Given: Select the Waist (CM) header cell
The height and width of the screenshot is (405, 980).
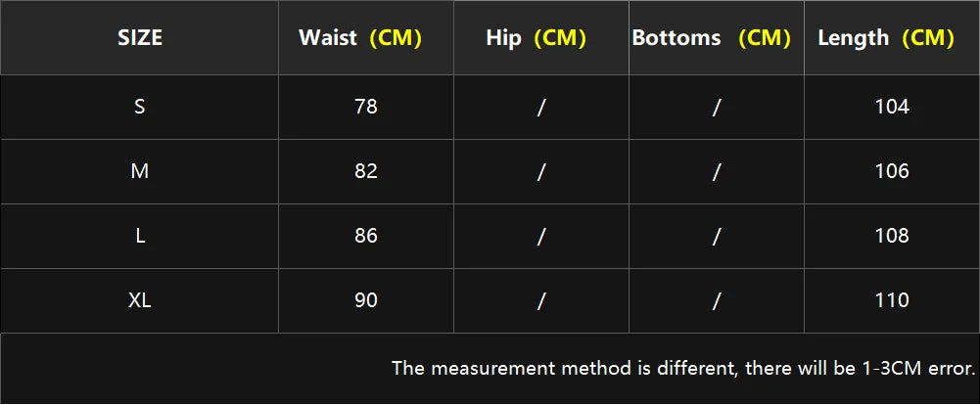Looking at the screenshot, I should coord(360,38).
